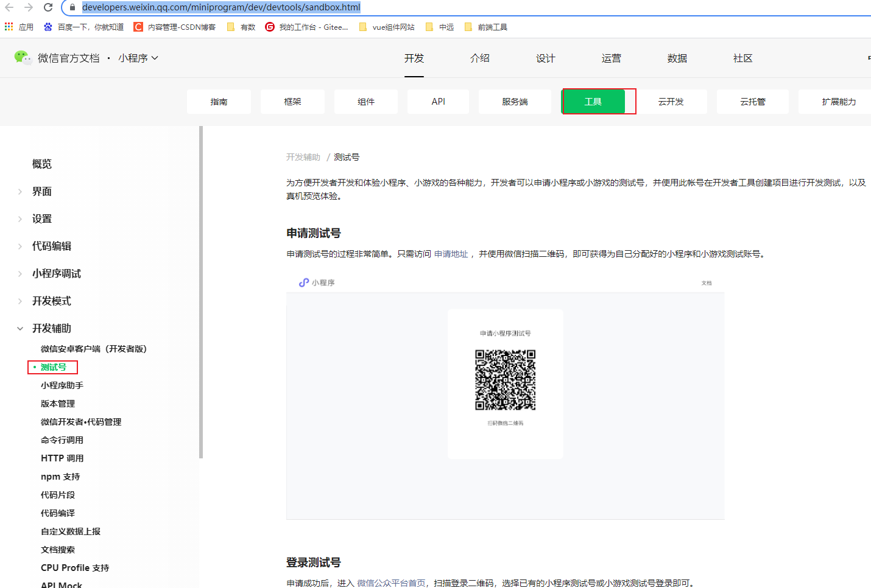This screenshot has width=871, height=588.
Task: Open 文档搜索 sidebar item
Action: tap(58, 550)
